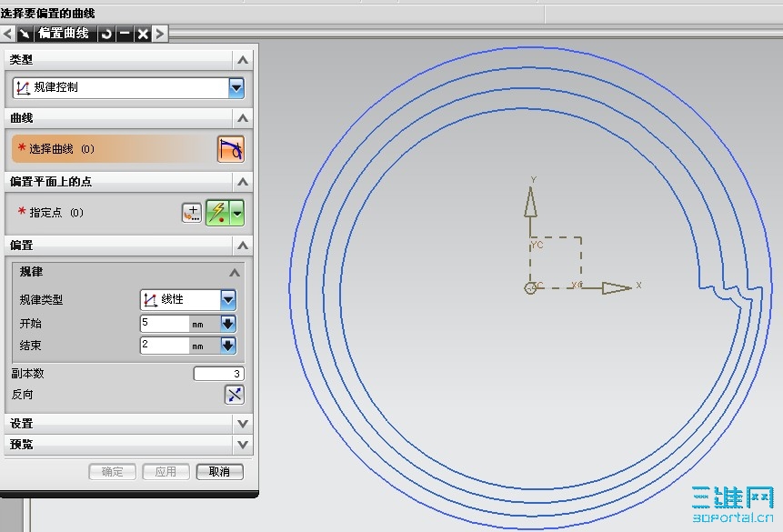Viewport: 783px width, 532px height.
Task: Click the pin arrow icon beside 偏置曲线 title
Action: pyautogui.click(x=25, y=34)
